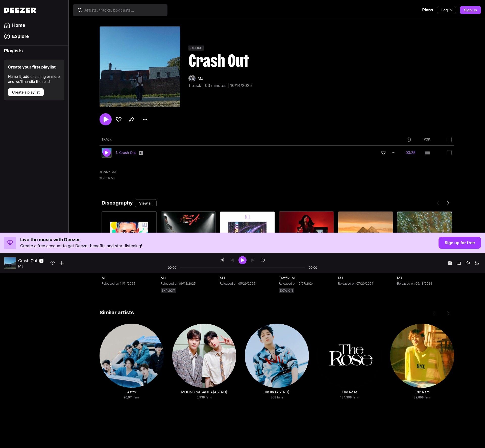Open the pyramids sunset album thumbnail
This screenshot has width=485, height=448.
point(366,222)
